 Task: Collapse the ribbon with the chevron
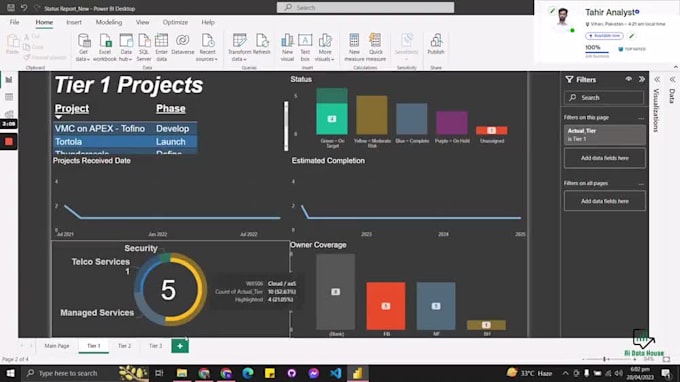pyautogui.click(x=675, y=67)
